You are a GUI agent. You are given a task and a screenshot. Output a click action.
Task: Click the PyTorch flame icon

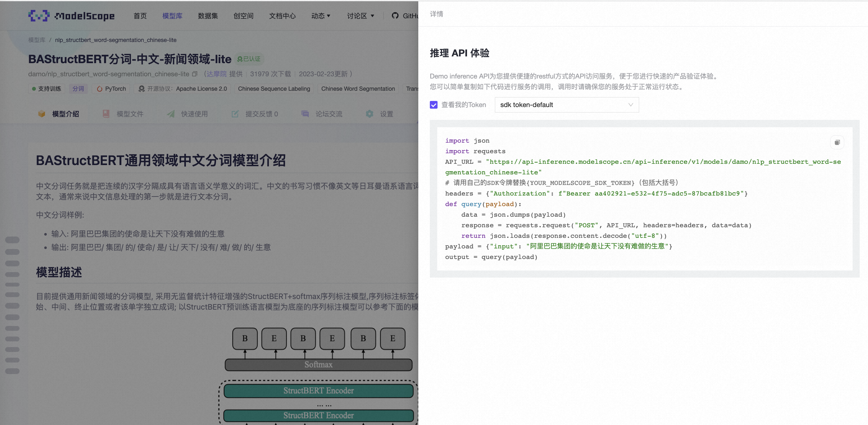coord(100,89)
